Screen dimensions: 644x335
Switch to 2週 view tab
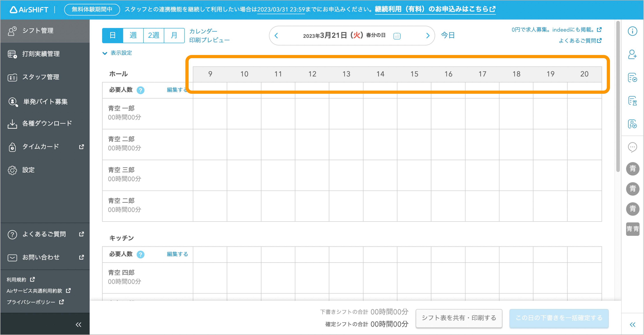point(154,35)
